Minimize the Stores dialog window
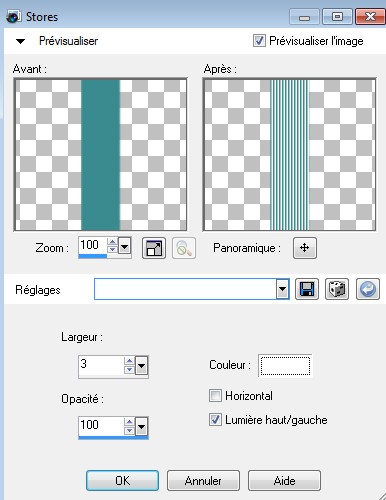 (304, 17)
